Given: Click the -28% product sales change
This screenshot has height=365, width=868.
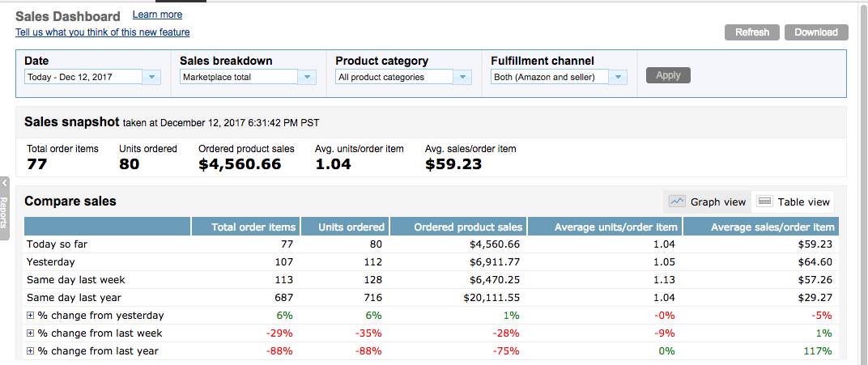Looking at the screenshot, I should click(508, 333).
